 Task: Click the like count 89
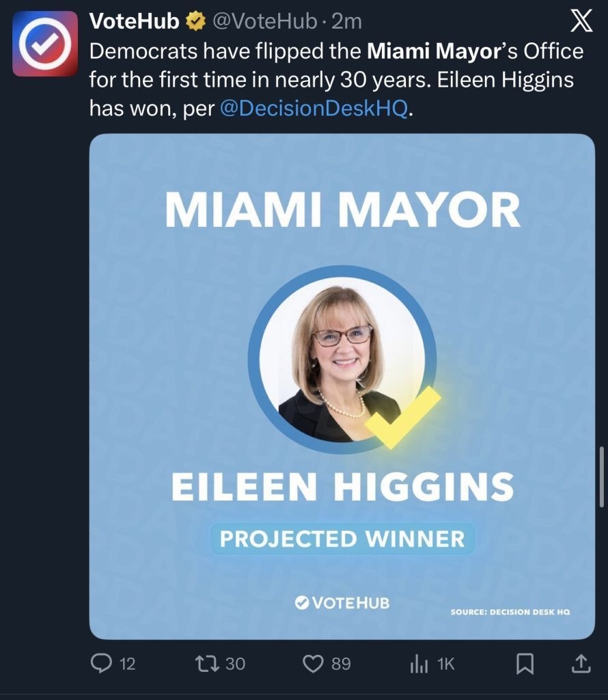342,664
